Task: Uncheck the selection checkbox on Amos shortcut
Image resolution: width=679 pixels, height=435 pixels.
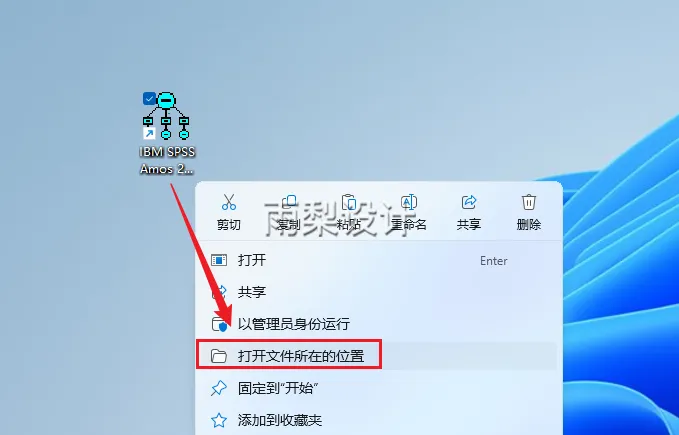Action: pos(149,99)
